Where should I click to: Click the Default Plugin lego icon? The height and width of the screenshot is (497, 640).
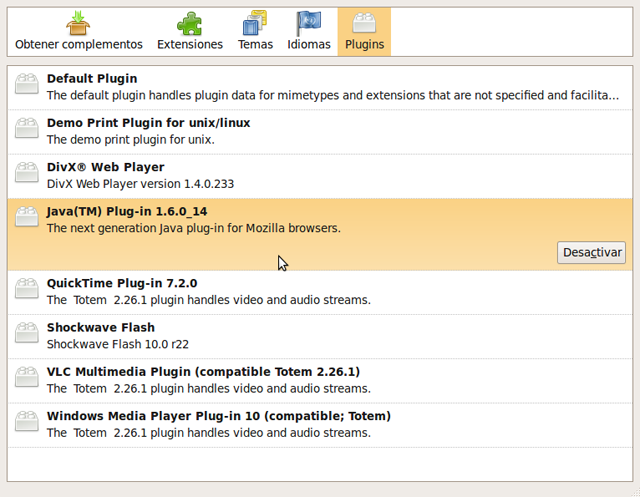(x=27, y=86)
